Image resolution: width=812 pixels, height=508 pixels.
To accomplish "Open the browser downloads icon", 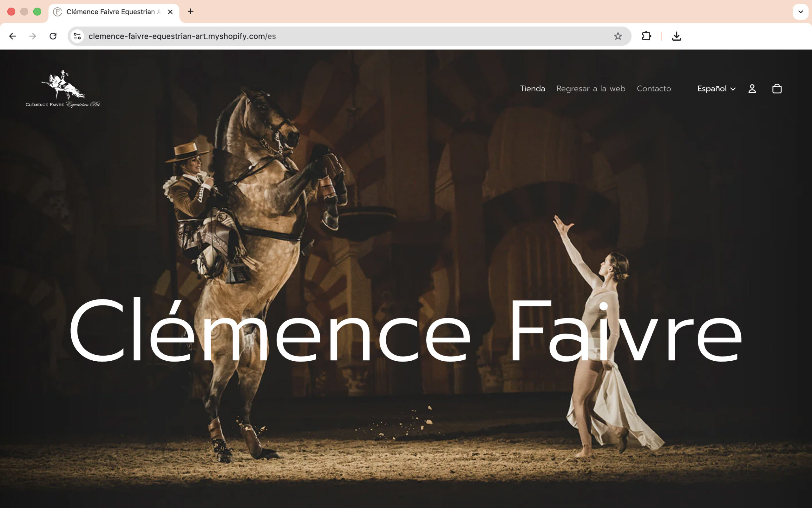I will click(x=677, y=36).
